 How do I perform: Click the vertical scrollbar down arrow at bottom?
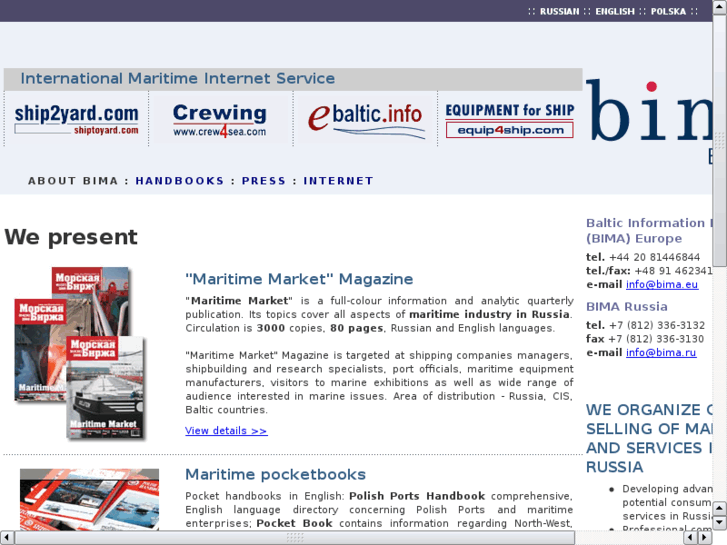pos(720,522)
